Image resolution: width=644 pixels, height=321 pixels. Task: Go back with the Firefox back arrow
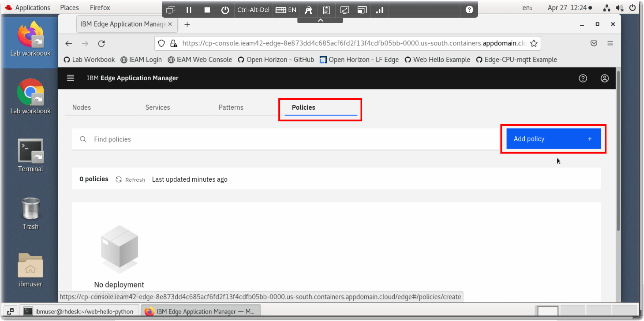[x=69, y=43]
